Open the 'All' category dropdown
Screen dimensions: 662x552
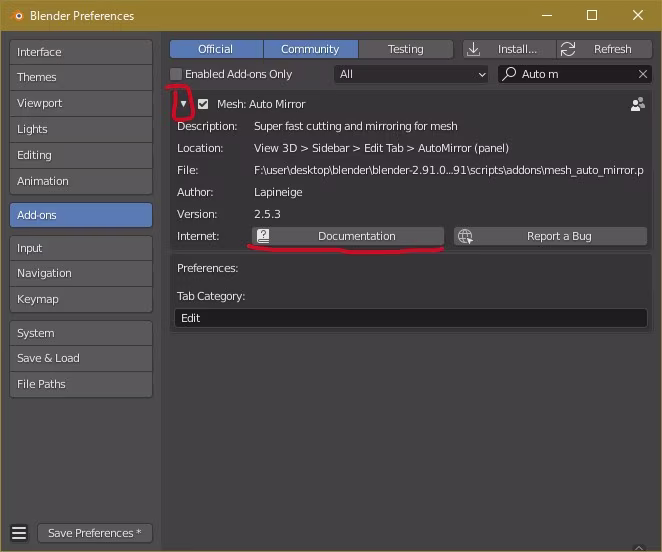[x=411, y=74]
